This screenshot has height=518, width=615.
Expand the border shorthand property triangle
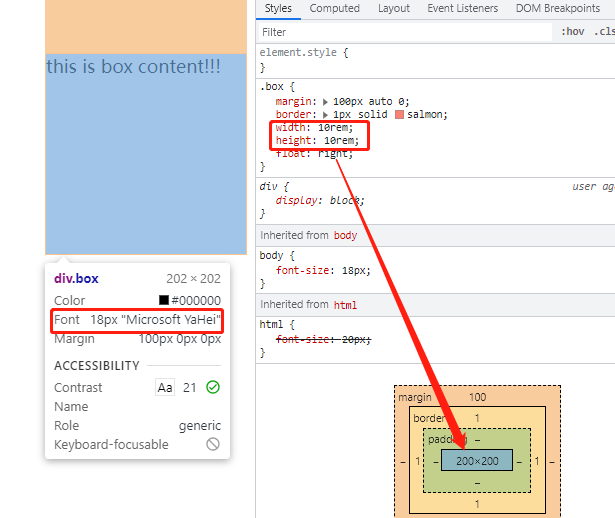[x=324, y=115]
